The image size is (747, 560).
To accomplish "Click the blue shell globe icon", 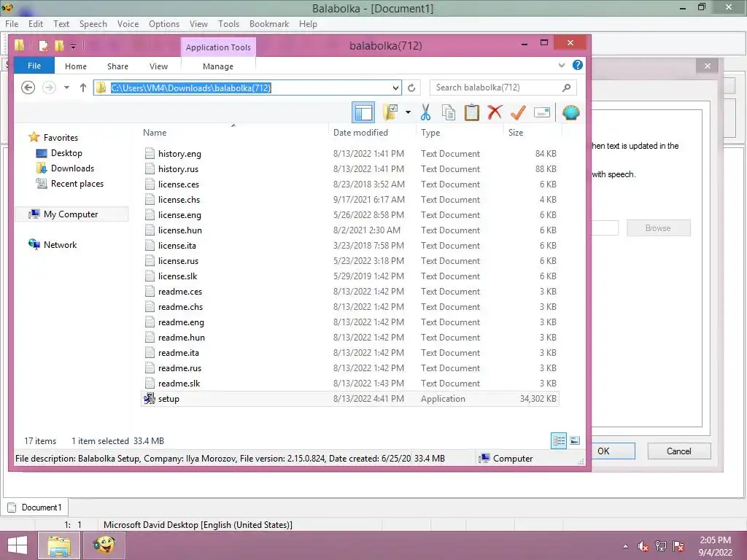I will tap(570, 112).
